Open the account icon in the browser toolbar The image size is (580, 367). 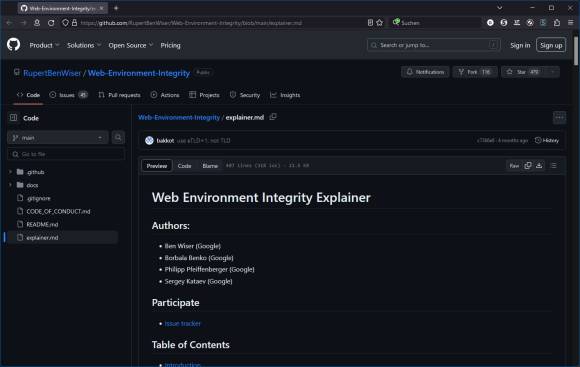37,23
